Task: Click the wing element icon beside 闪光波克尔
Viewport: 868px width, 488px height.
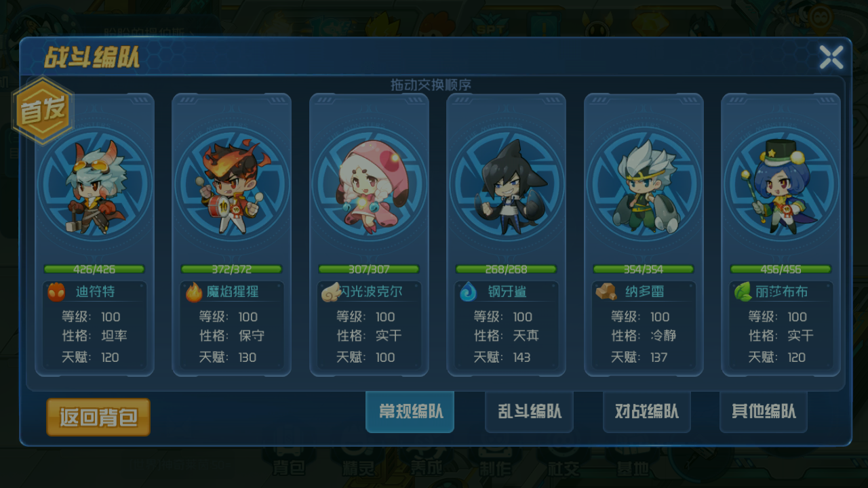Action: 331,292
